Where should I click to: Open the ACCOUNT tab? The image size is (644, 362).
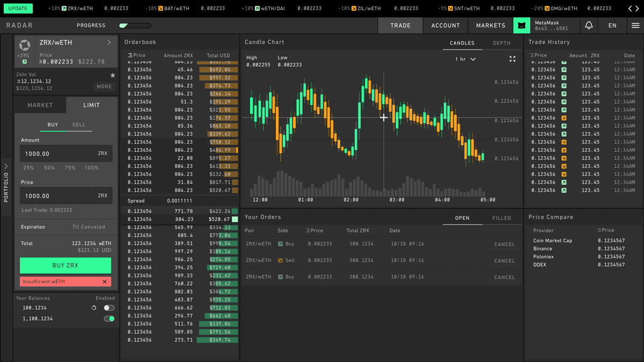tap(445, 25)
